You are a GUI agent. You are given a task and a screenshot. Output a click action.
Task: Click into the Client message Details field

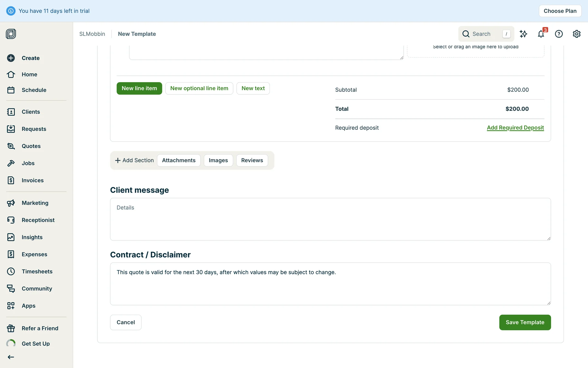pos(330,219)
